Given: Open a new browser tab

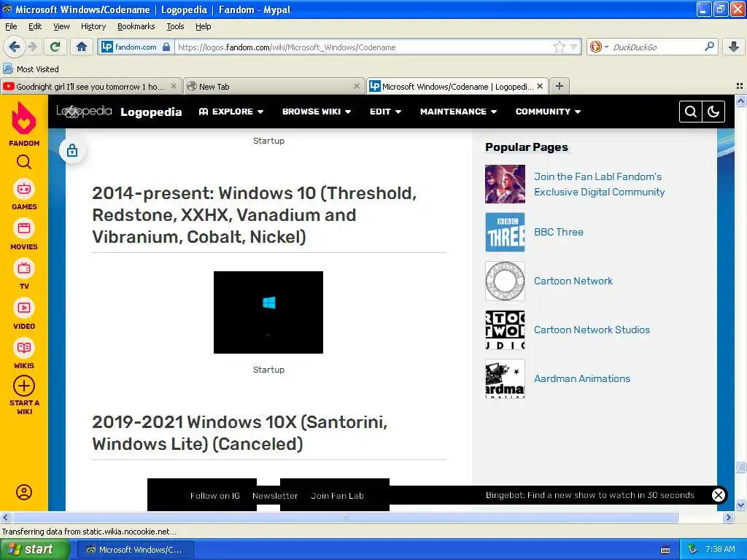Looking at the screenshot, I should 560,86.
